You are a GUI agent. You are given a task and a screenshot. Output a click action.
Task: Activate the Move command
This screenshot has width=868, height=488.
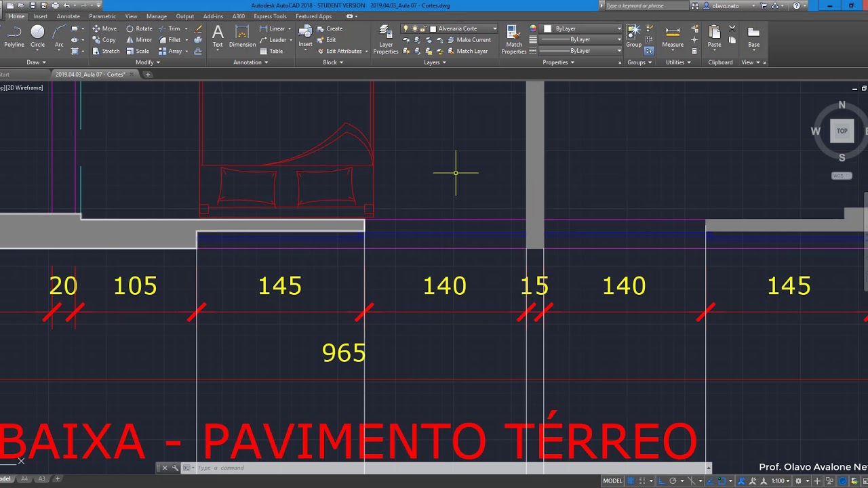click(104, 28)
